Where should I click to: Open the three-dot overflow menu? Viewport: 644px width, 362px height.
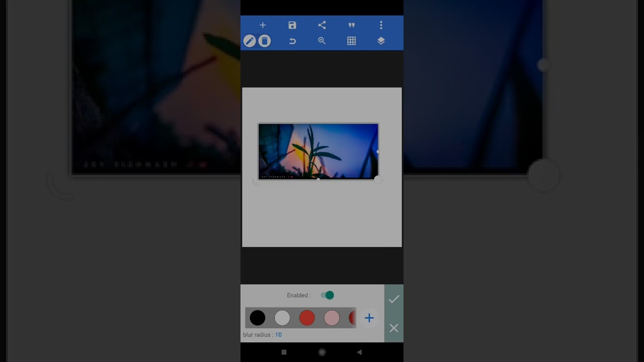(381, 25)
